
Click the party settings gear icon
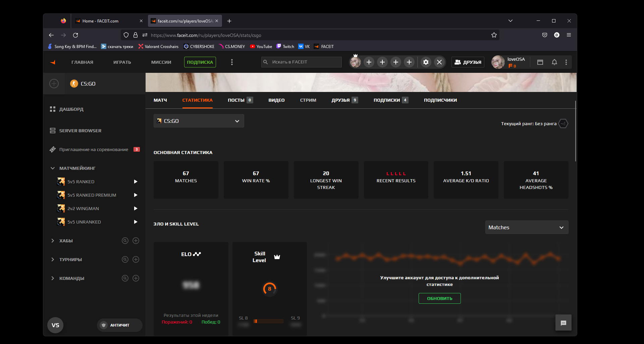pyautogui.click(x=426, y=62)
